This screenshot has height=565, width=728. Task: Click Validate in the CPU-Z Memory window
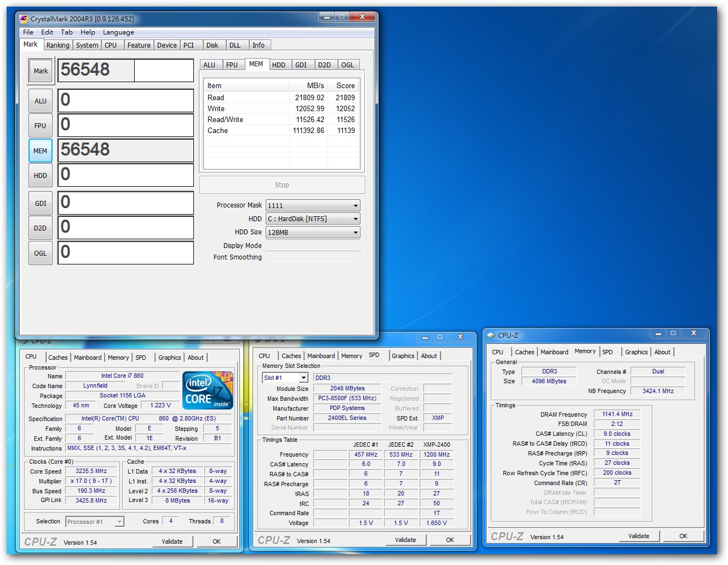(x=639, y=536)
